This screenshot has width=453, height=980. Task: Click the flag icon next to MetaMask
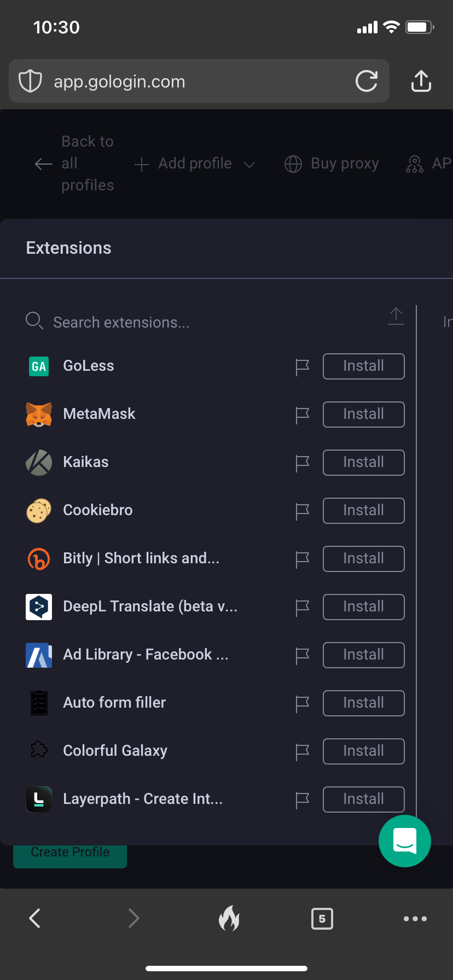tap(302, 415)
